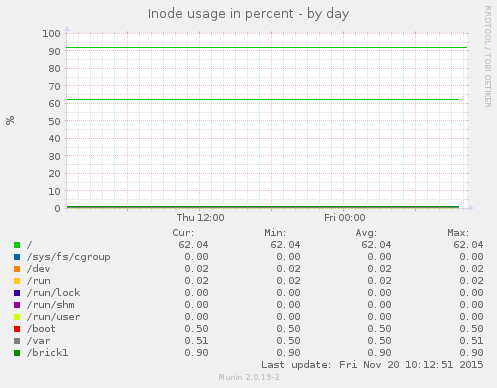This screenshot has height=388, width=497.
Task: Click the '90' y-axis label
Action: (54, 51)
